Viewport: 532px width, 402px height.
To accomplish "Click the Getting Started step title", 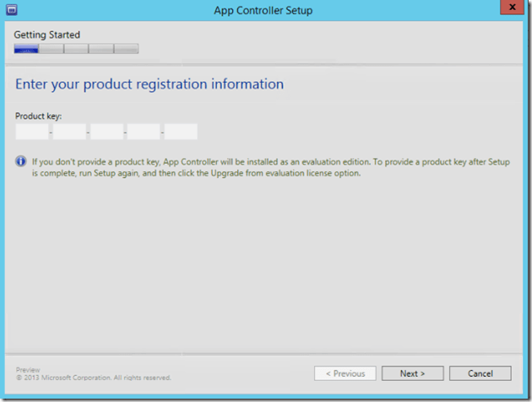I will tap(47, 35).
